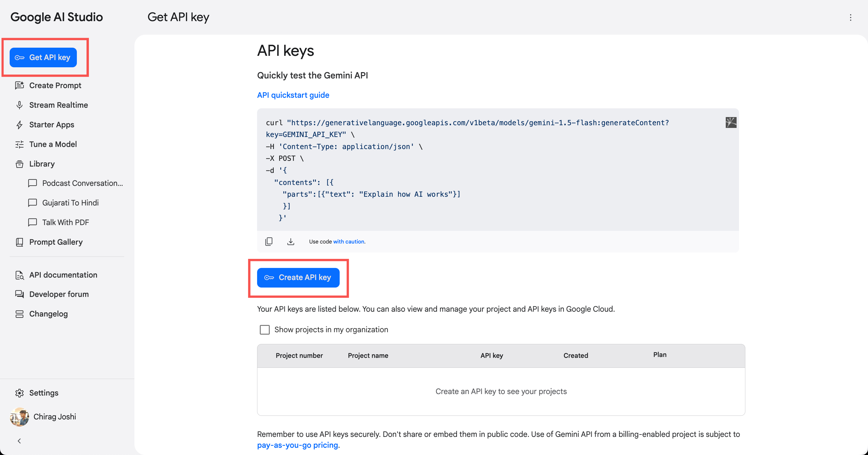
Task: Enable Show projects in my organization
Action: click(265, 329)
